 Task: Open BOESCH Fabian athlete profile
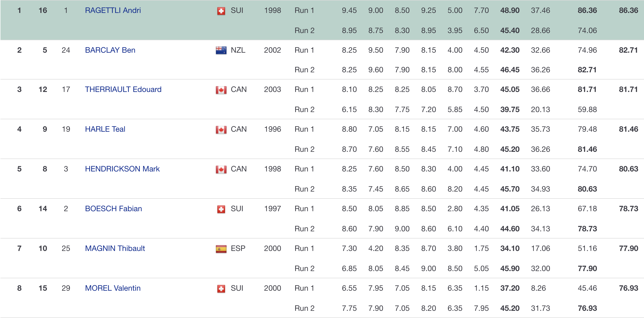point(113,209)
